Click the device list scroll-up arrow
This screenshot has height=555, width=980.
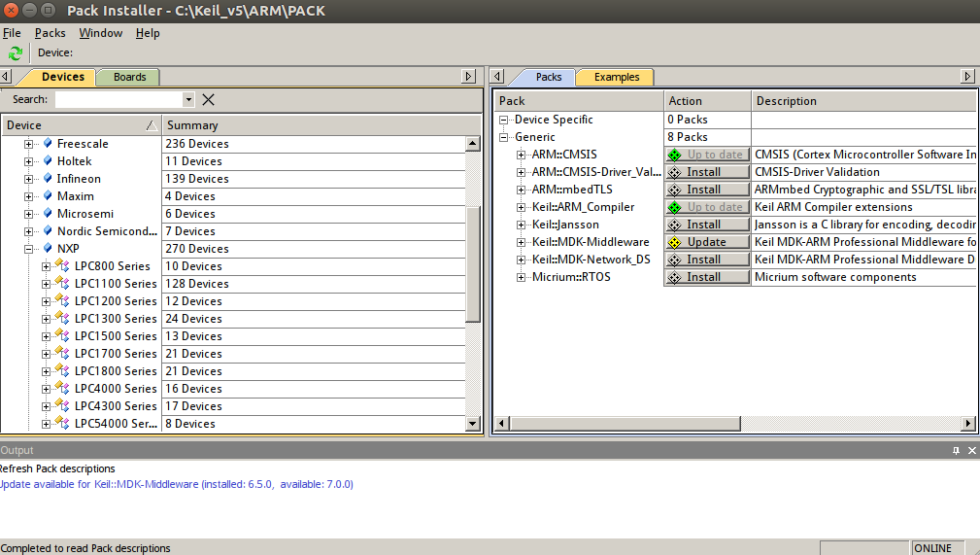tap(472, 144)
